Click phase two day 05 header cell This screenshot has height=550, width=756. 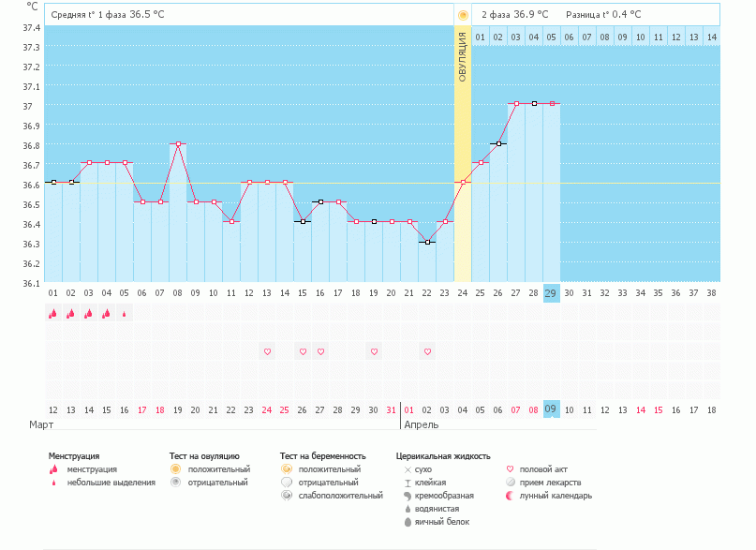pos(552,37)
